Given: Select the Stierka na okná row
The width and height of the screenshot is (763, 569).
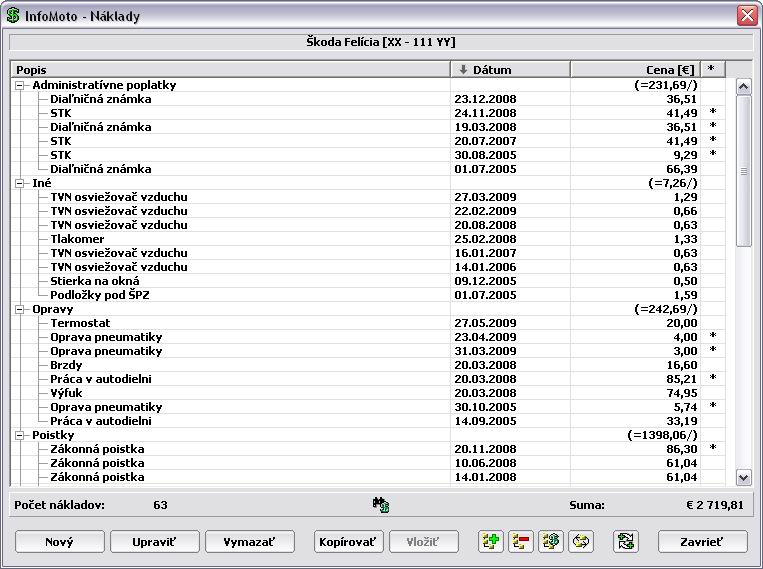Looking at the screenshot, I should pos(368,281).
